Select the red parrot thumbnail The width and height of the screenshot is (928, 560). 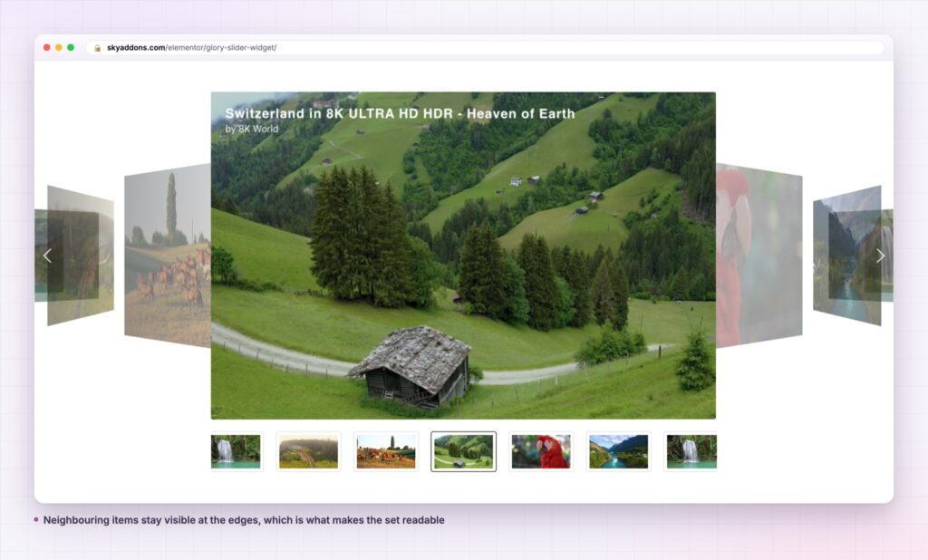541,451
